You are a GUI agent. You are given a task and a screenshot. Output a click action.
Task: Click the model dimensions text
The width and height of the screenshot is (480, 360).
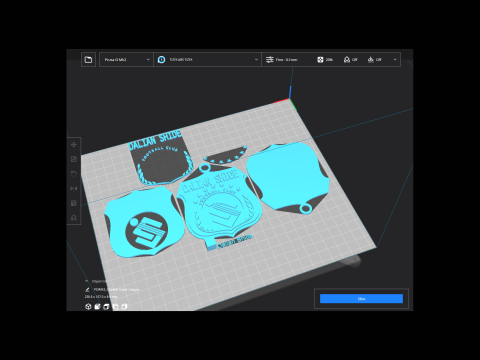pos(101,296)
